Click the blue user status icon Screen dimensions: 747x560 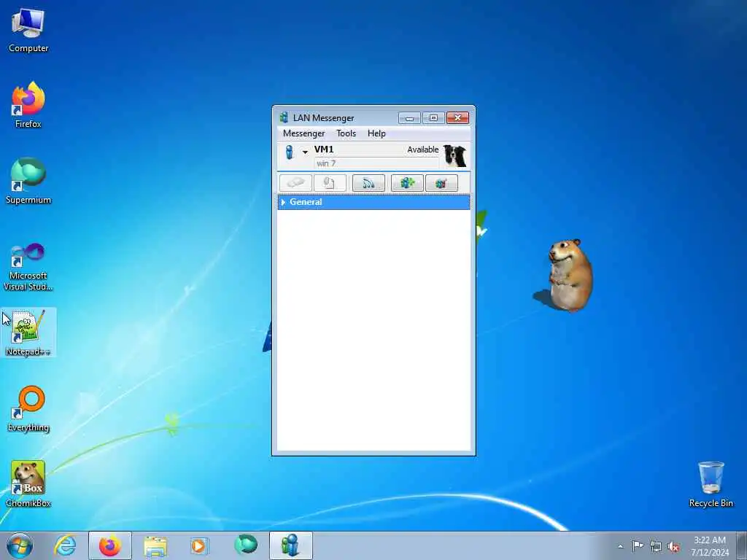(289, 152)
